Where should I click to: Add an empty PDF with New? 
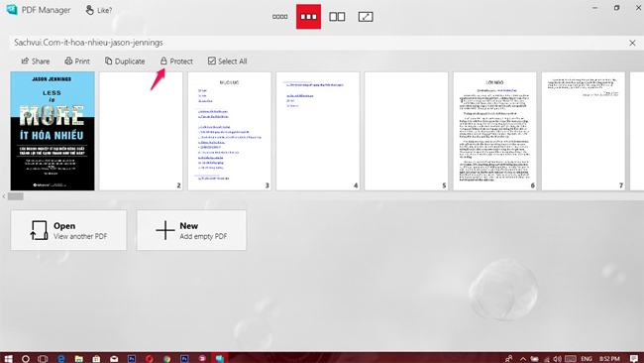point(191,230)
